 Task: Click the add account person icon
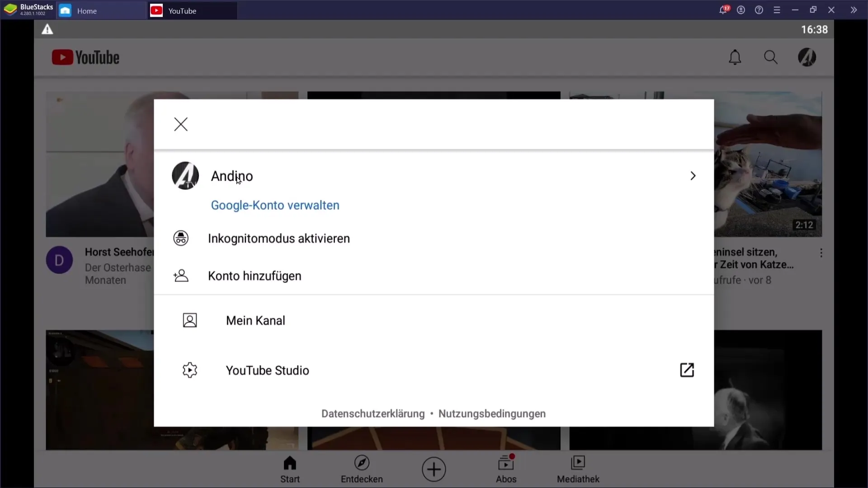click(x=181, y=276)
